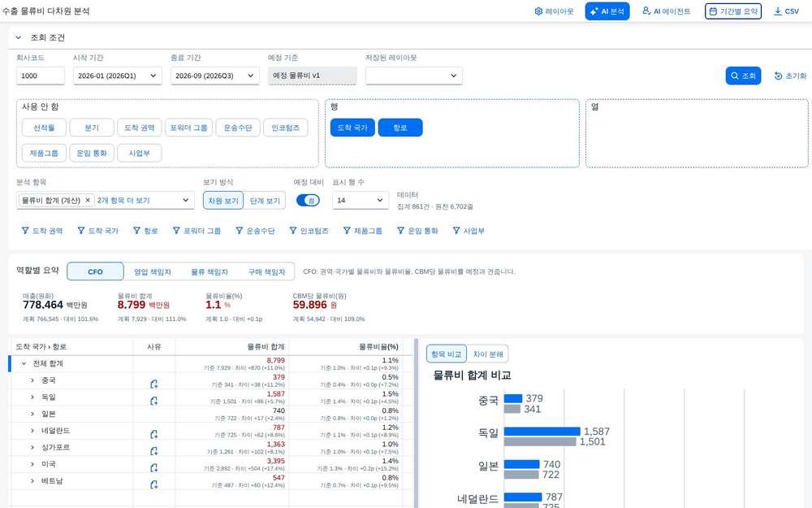
Task: Open the 포워더 그룹 filter
Action: click(197, 231)
